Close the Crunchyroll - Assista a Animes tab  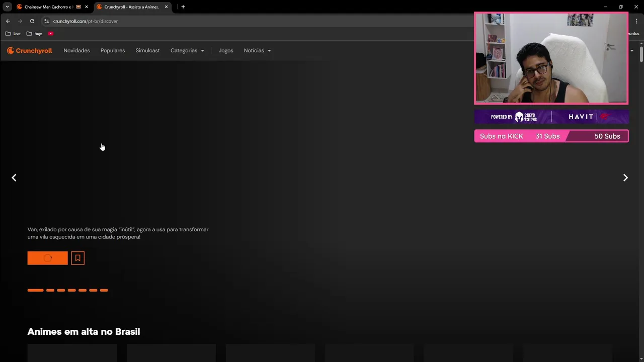166,7
